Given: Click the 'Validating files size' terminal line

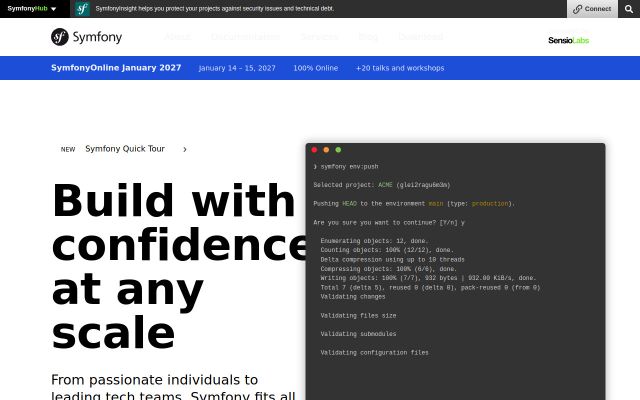Looking at the screenshot, I should click(358, 316).
